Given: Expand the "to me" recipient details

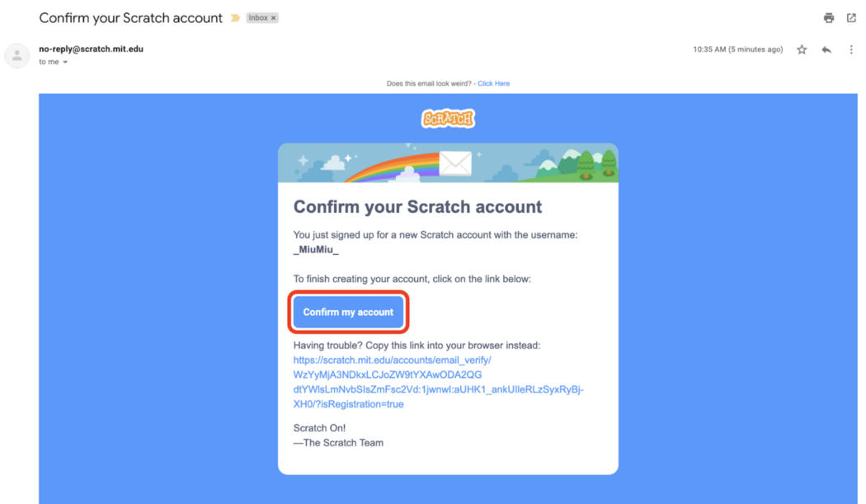Looking at the screenshot, I should click(x=65, y=62).
